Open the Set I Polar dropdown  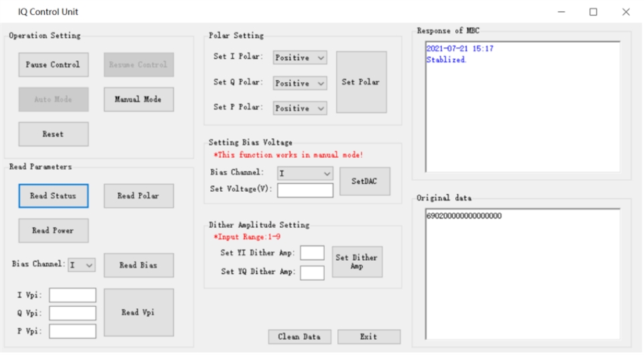pos(300,58)
